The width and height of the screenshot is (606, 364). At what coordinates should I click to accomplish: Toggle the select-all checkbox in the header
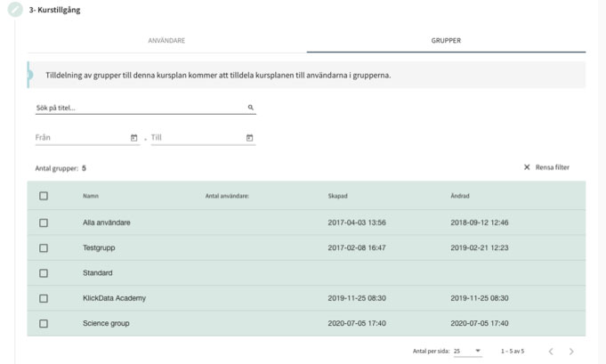pos(44,196)
